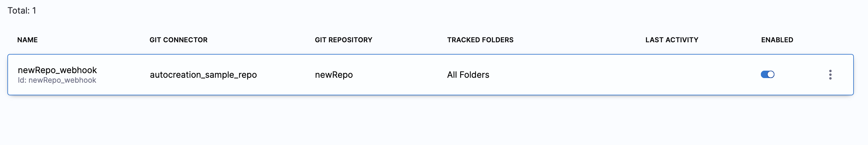Image resolution: width=868 pixels, height=145 pixels.
Task: Click the LAST ACTIVITY column header
Action: (672, 40)
